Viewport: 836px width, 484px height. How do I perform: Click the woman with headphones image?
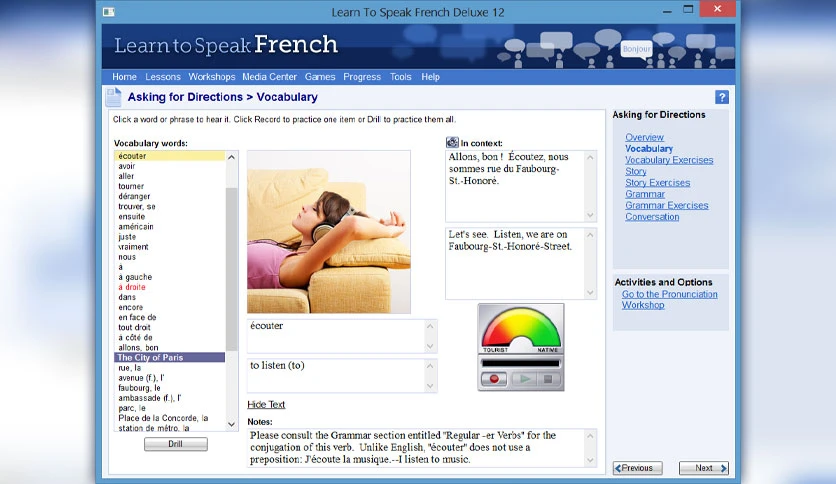click(x=329, y=232)
